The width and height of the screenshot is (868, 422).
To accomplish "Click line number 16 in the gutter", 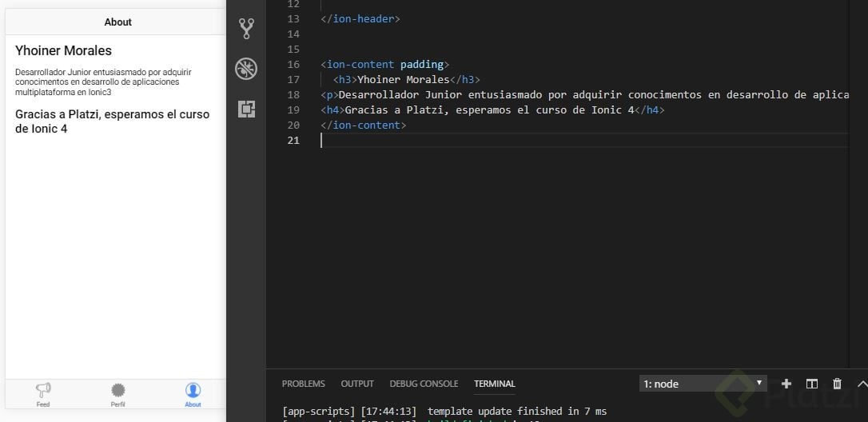I will point(293,65).
